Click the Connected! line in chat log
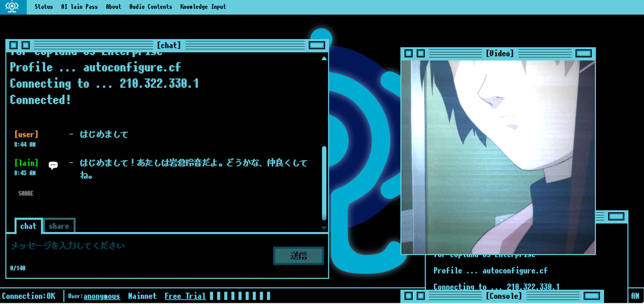The image size is (644, 304). [41, 100]
